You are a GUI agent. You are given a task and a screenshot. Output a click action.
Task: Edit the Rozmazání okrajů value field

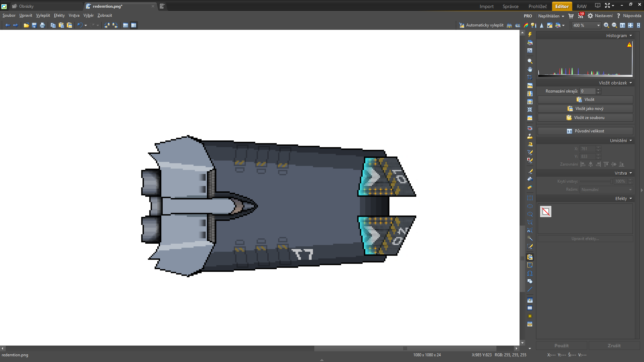[x=588, y=91]
